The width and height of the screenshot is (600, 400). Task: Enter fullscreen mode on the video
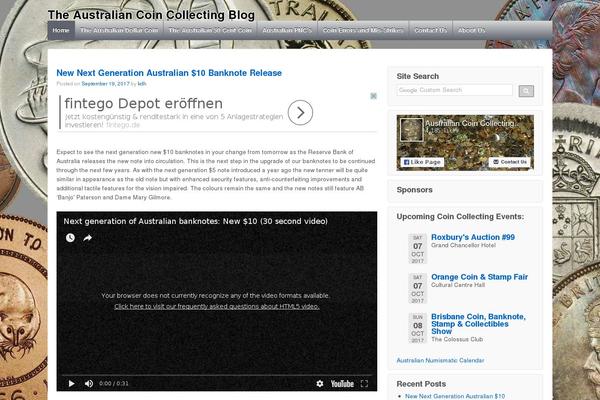pyautogui.click(x=364, y=384)
